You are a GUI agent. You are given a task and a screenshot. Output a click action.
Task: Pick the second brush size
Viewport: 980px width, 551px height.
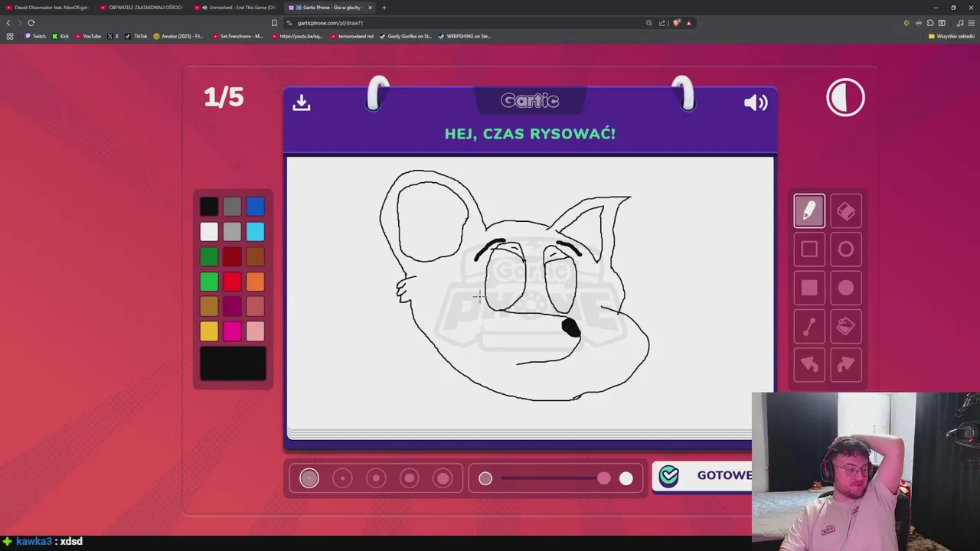342,478
